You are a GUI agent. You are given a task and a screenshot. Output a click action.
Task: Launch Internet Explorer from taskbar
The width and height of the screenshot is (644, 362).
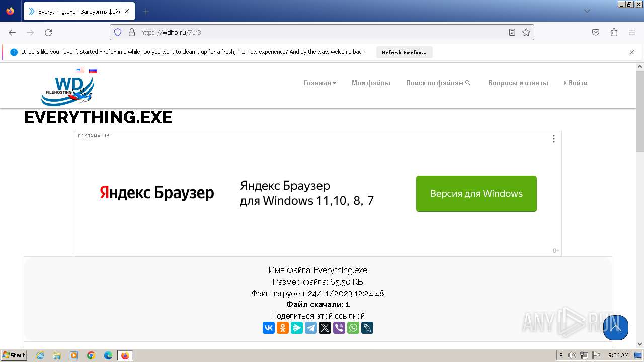click(40, 355)
